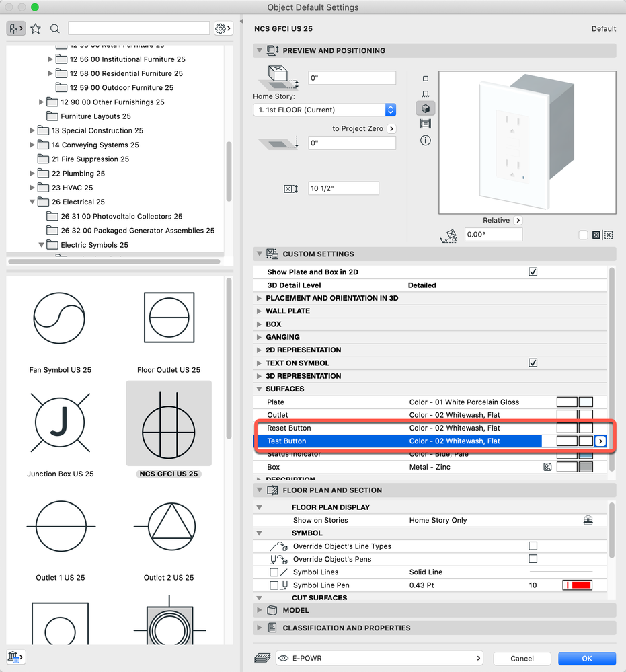Collapse the Custom Settings panel
Image resolution: width=626 pixels, height=672 pixels.
coord(260,254)
